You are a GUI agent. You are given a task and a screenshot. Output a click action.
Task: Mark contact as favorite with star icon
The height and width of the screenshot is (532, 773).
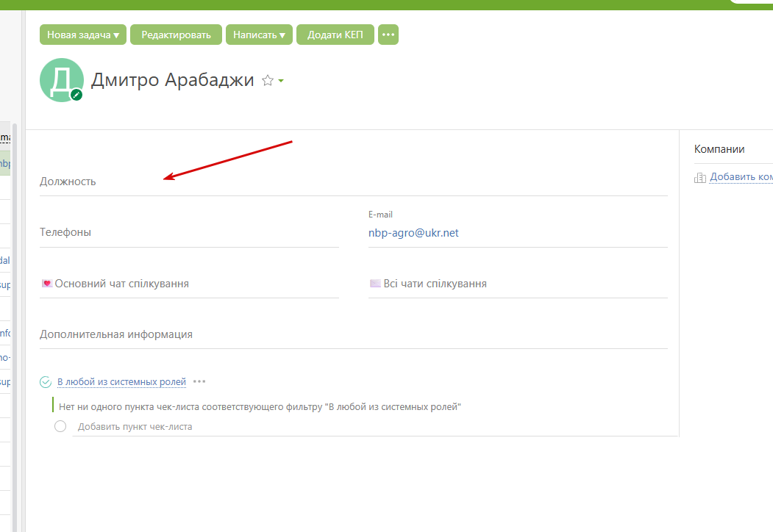268,80
